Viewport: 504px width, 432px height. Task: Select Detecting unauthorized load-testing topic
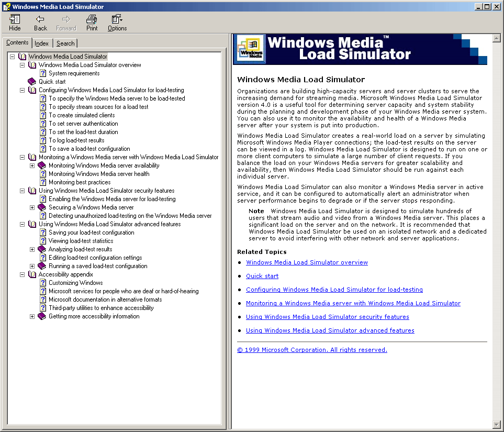coord(130,216)
